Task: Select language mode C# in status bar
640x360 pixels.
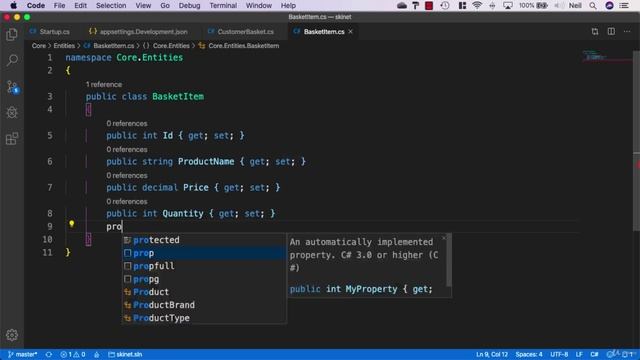Action: click(x=594, y=354)
